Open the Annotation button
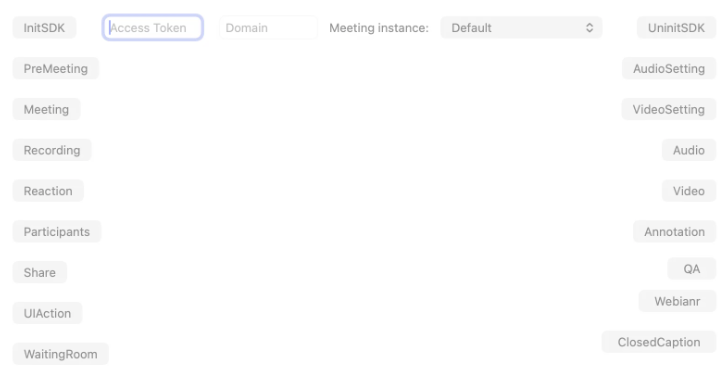The image size is (726, 375). (x=674, y=231)
